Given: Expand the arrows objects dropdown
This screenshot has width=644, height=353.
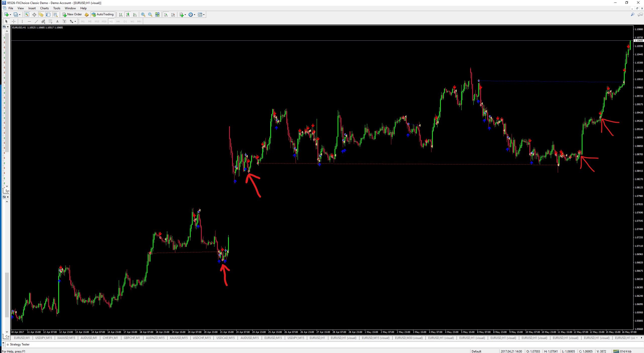Looking at the screenshot, I should (x=75, y=22).
